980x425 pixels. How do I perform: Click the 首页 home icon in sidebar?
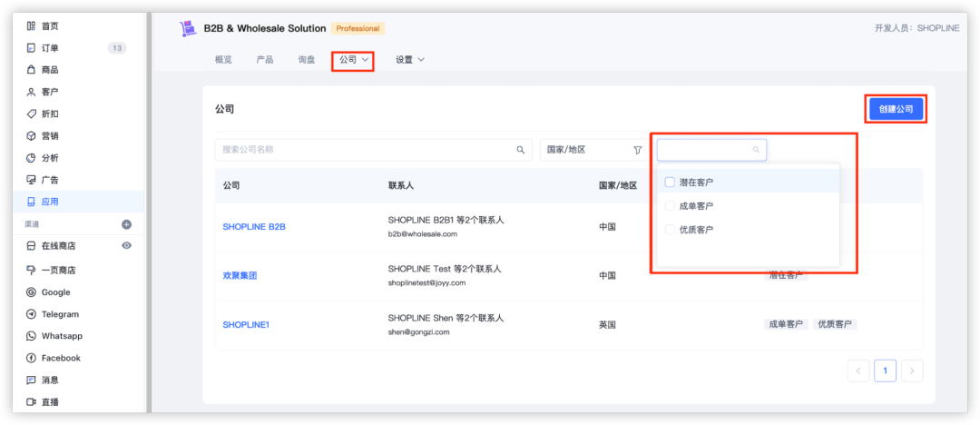pos(31,26)
